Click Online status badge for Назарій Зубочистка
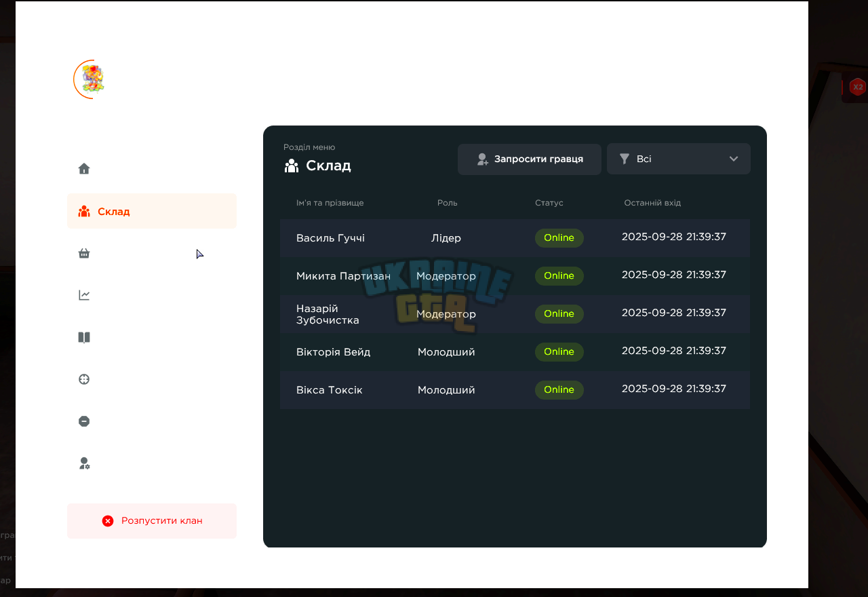 (x=559, y=314)
